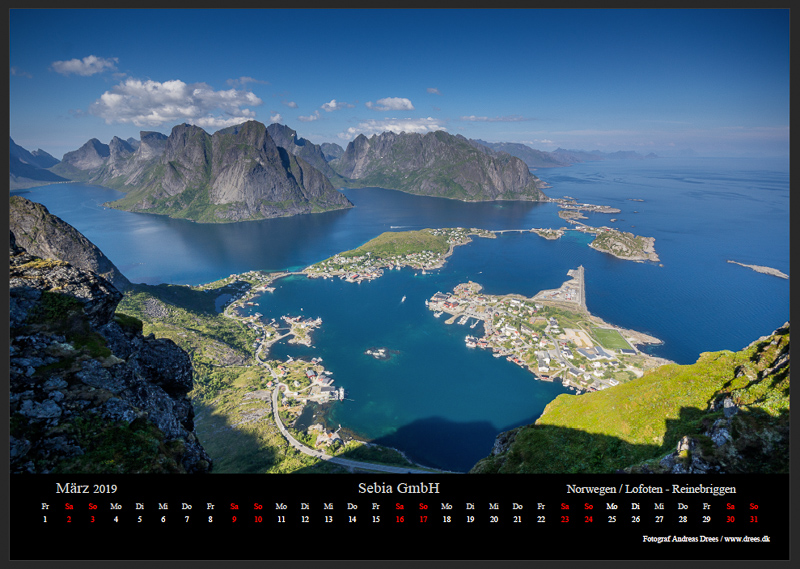Screen dimensions: 800x569
Task: Click the red "So" label above date 31
Action: click(754, 506)
